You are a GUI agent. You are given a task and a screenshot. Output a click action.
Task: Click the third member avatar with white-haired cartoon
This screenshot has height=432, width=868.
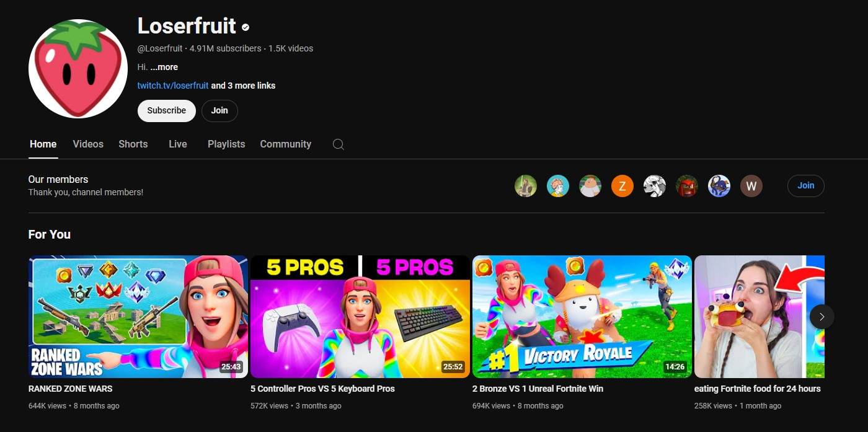point(590,185)
